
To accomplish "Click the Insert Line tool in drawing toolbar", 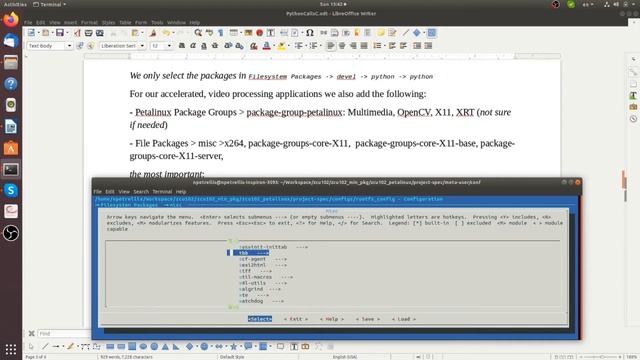I will pyautogui.click(x=45, y=347).
